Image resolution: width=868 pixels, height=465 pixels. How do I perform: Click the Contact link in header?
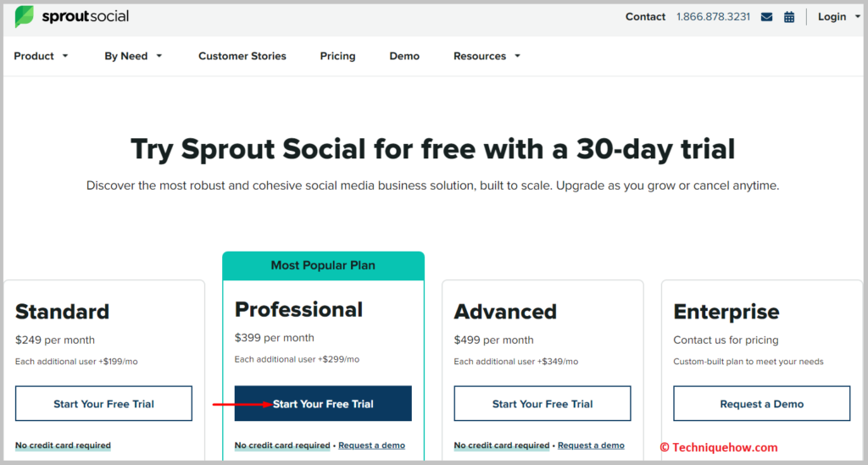click(x=645, y=17)
